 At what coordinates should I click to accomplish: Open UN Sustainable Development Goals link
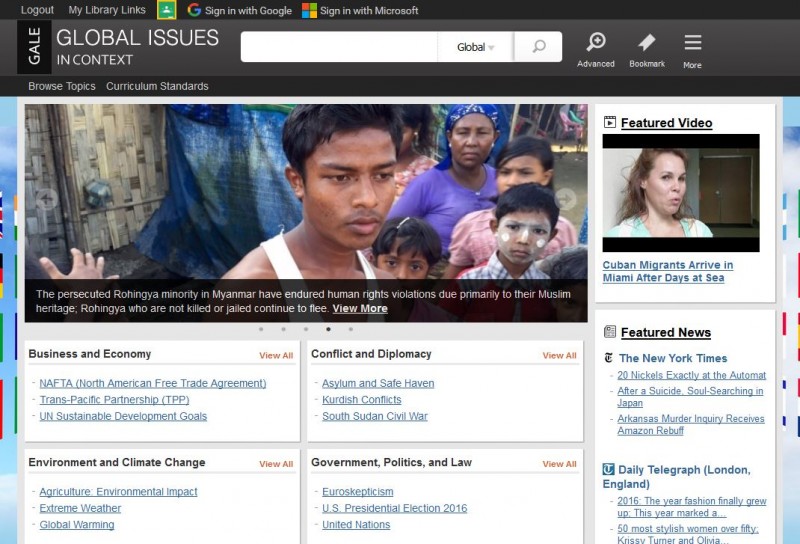123,416
